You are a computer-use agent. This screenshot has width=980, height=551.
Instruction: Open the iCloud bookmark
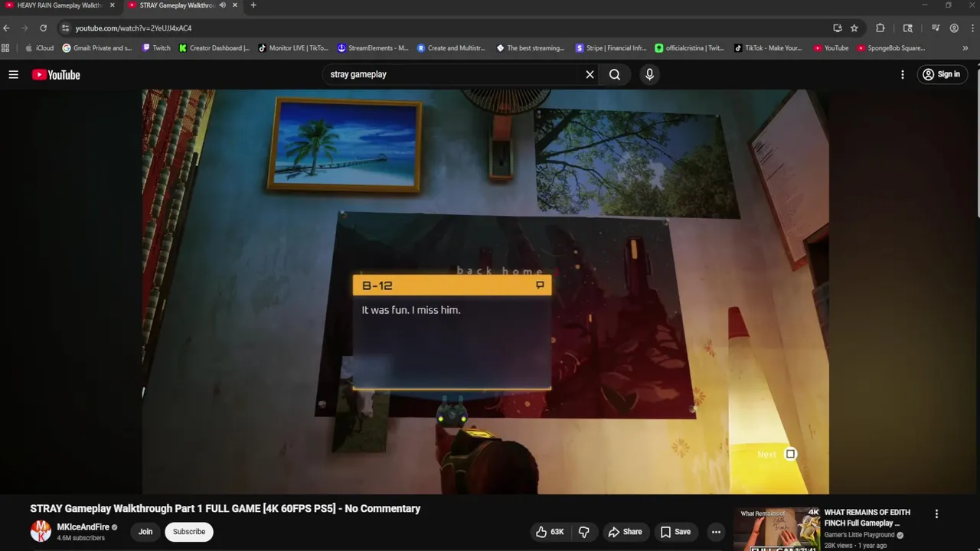tap(40, 48)
